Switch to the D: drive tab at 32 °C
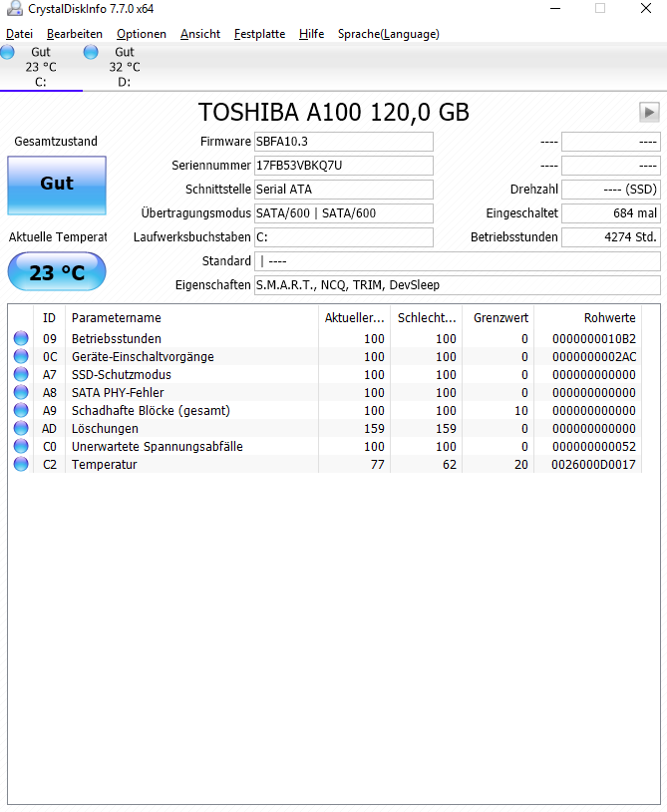 [x=125, y=67]
